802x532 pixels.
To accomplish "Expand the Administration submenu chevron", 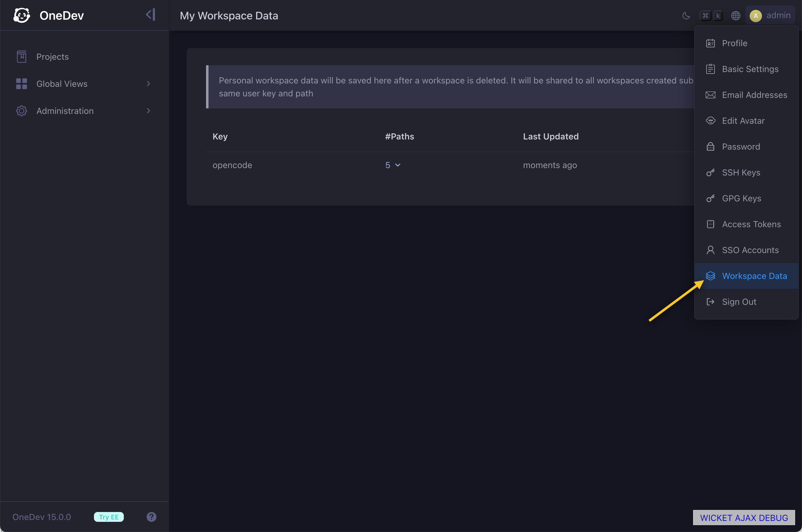I will pyautogui.click(x=148, y=111).
